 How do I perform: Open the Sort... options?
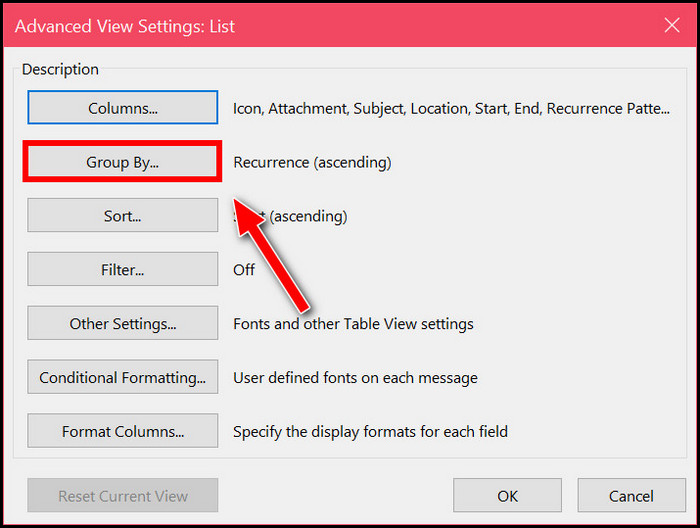(x=122, y=215)
